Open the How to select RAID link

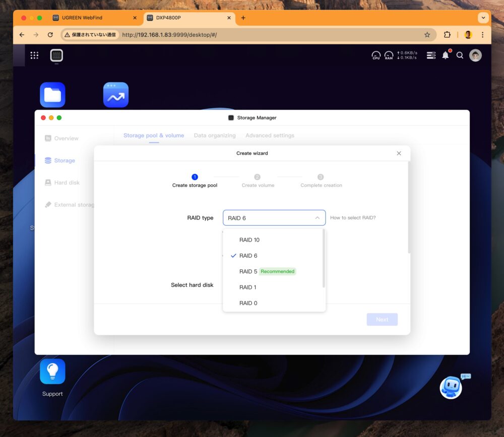tap(353, 218)
